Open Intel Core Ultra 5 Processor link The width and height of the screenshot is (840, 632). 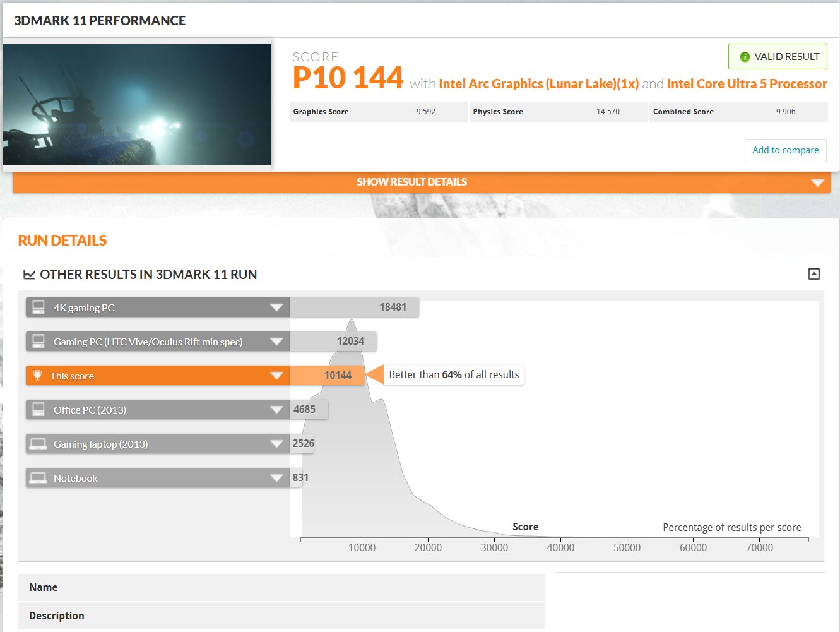pyautogui.click(x=747, y=84)
